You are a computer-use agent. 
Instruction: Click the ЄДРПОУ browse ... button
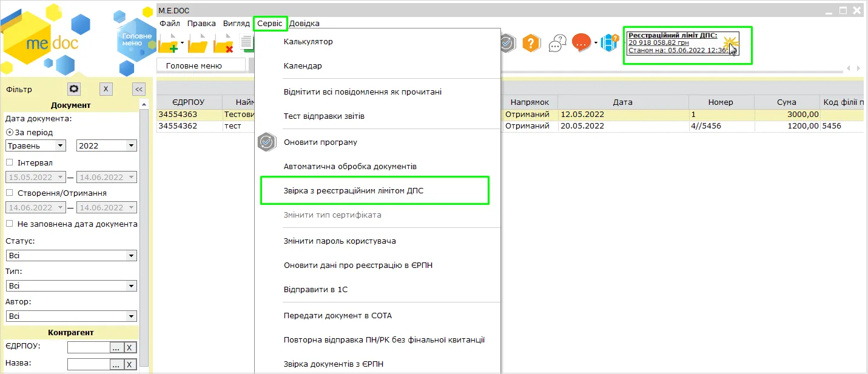click(x=116, y=347)
